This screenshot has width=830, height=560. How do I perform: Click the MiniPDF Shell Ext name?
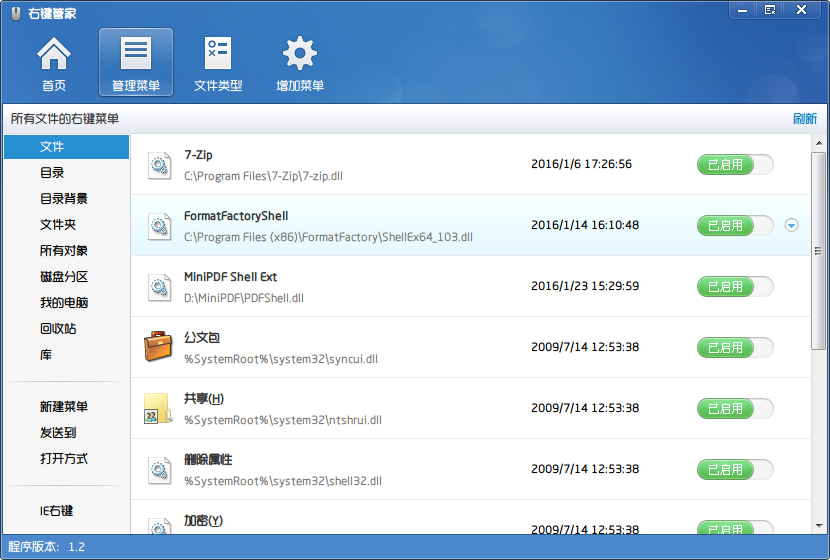click(230, 277)
